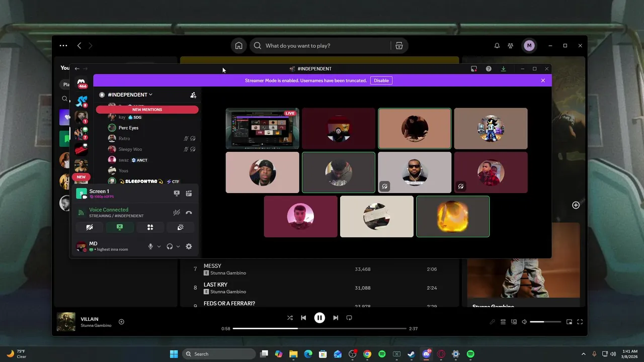This screenshot has width=644, height=362.
Task: Open MD user profile in Discord panel
Action: point(108,246)
